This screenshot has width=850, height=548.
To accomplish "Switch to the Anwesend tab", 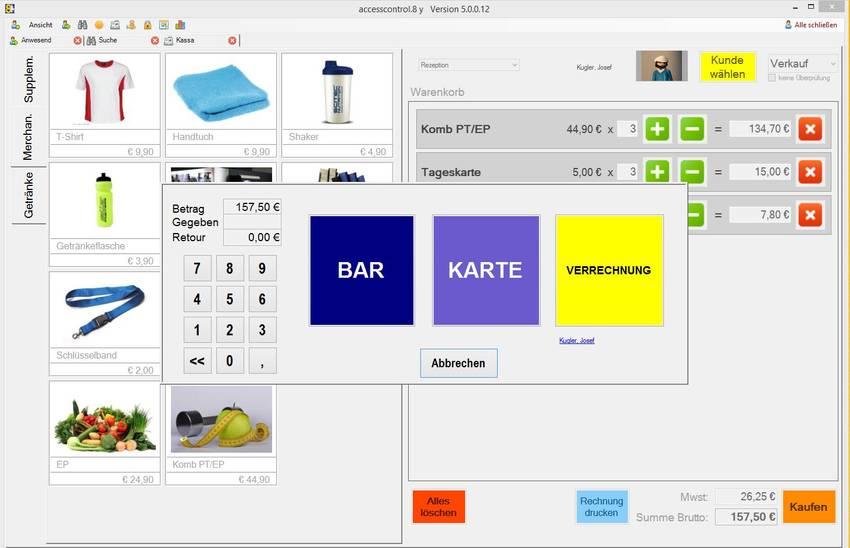I will (36, 40).
